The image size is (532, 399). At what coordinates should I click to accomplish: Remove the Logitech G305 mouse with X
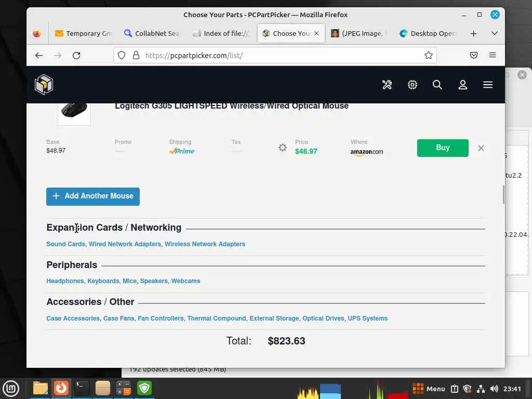coord(481,148)
